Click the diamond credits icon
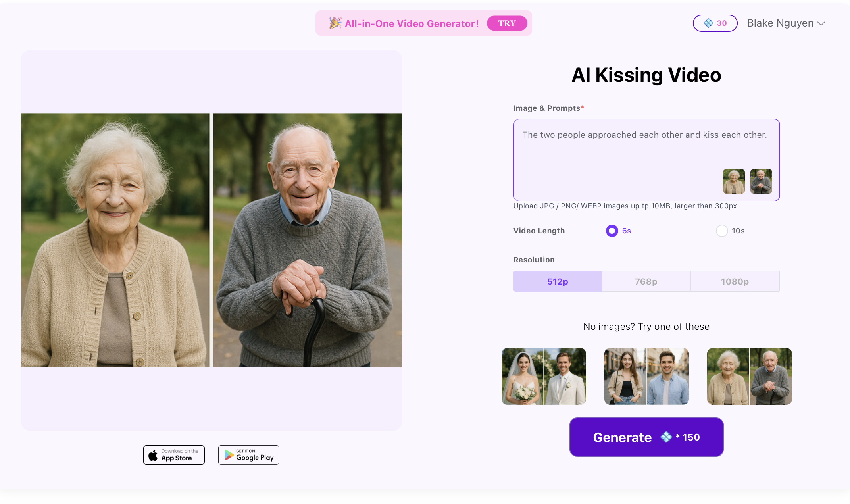 click(x=708, y=23)
